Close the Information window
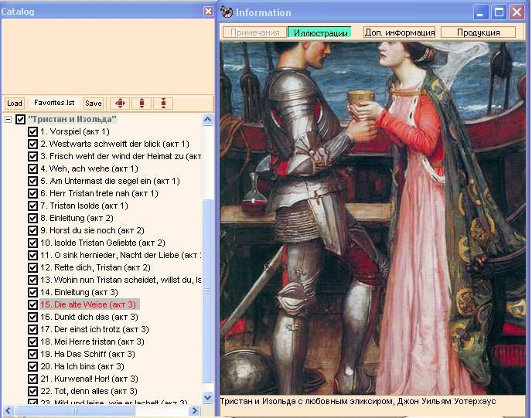 (x=517, y=12)
